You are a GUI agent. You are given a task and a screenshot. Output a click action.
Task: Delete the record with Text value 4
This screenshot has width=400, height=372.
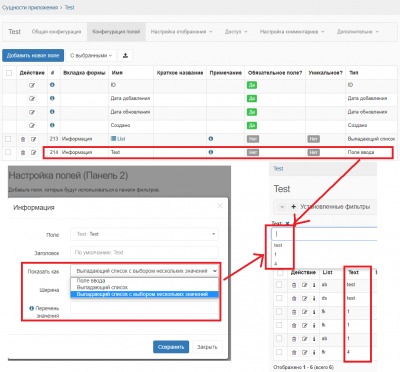294,352
